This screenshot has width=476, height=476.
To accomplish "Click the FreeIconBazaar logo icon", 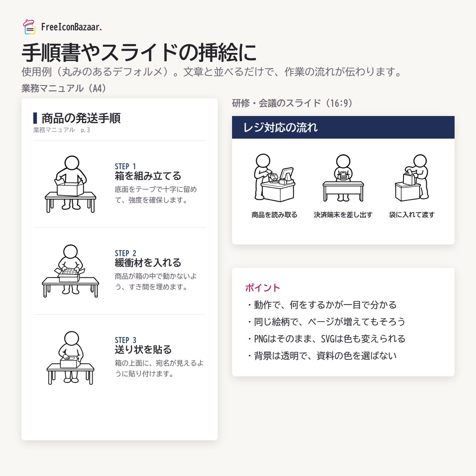I will click(x=29, y=26).
